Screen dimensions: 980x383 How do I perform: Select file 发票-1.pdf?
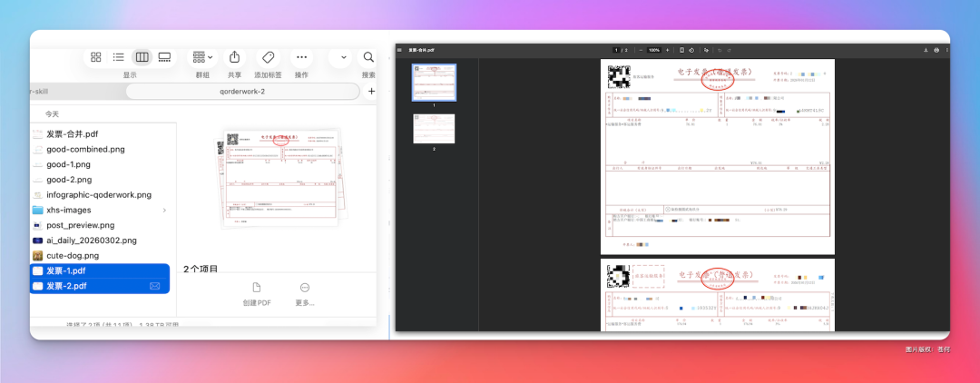coord(100,270)
